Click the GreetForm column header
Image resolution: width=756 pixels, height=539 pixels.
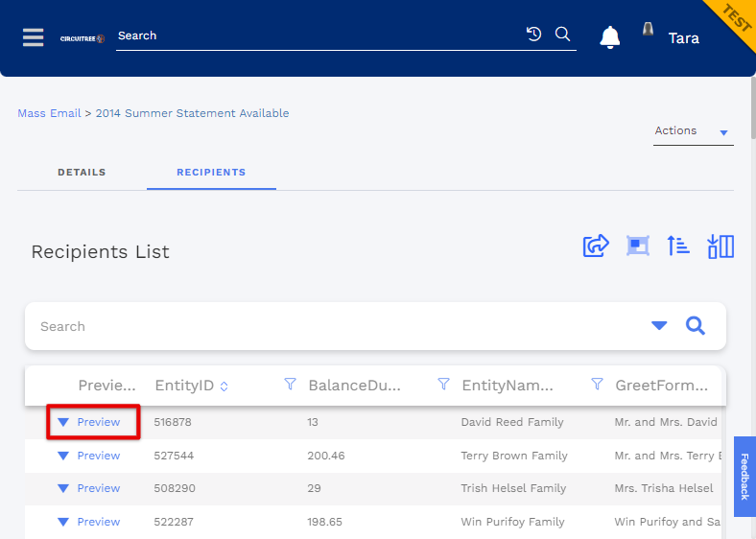662,386
